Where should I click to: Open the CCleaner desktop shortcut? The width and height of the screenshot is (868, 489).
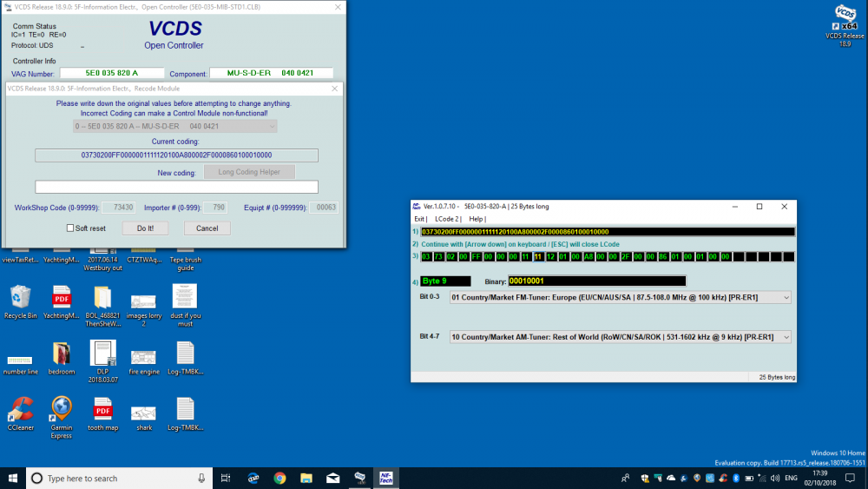(21, 413)
